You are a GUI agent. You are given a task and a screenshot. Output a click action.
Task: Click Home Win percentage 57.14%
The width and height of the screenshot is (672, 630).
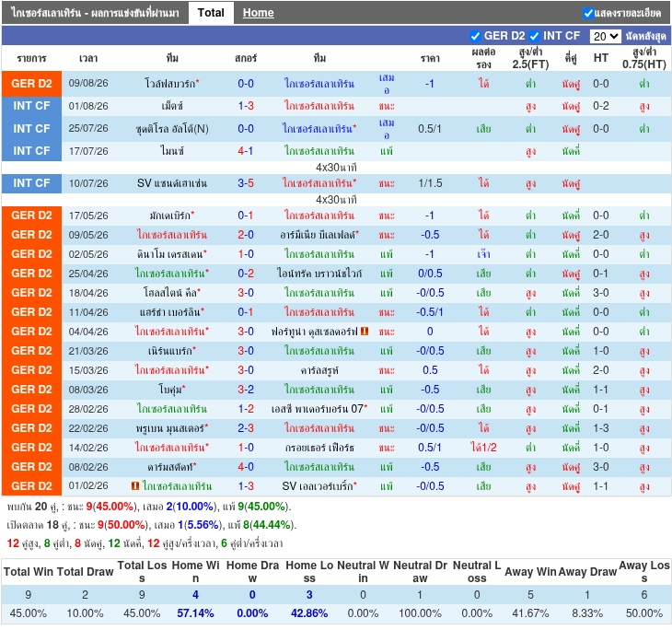[x=195, y=613]
